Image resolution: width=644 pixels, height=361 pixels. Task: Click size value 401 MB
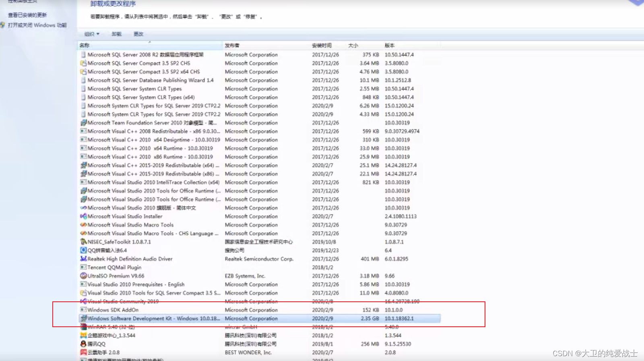[x=370, y=259]
